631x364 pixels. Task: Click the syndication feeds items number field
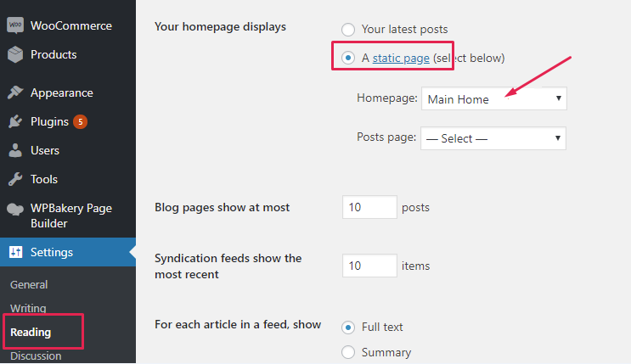[369, 266]
